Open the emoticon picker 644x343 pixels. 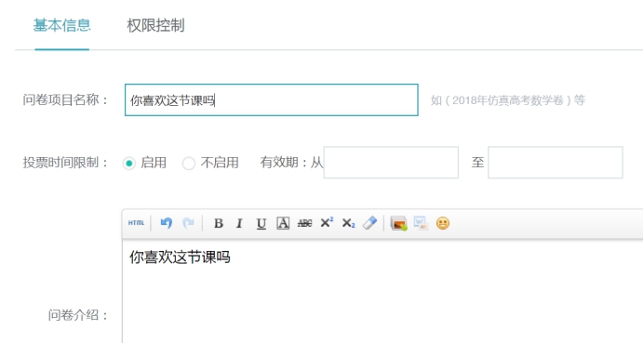tap(443, 223)
